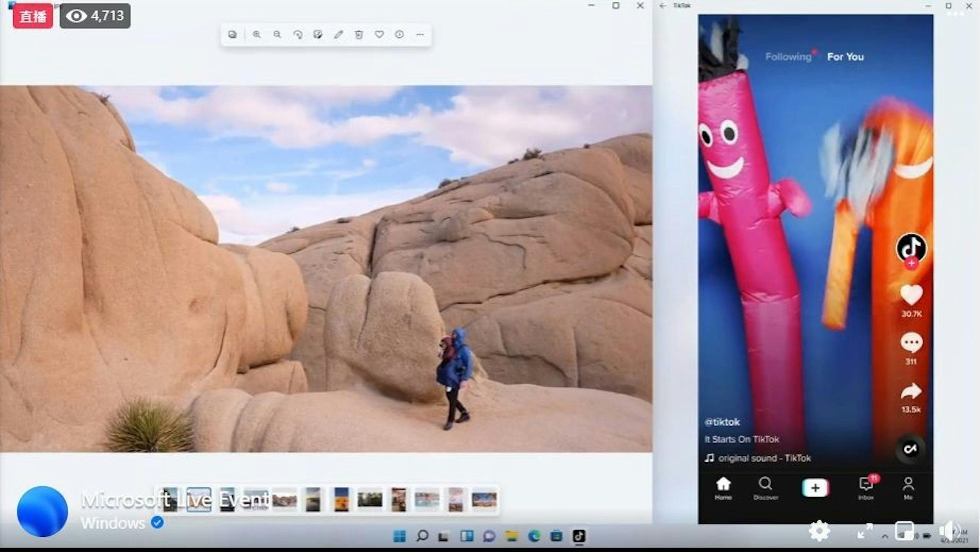Image resolution: width=980 pixels, height=552 pixels.
Task: Click the zoom in magnifier icon
Action: coord(256,34)
